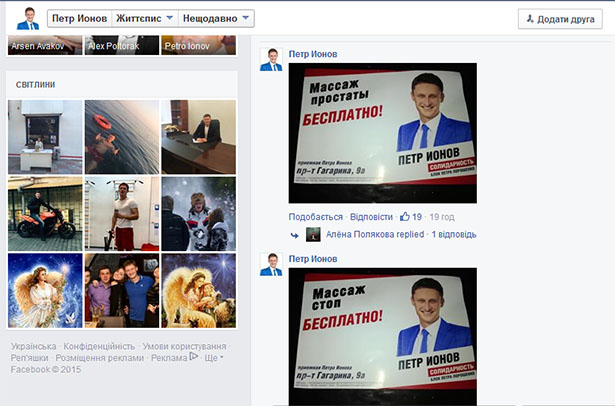Open Конфіденційність footer link
Viewport: 615px width, 406px height.
pyautogui.click(x=99, y=346)
